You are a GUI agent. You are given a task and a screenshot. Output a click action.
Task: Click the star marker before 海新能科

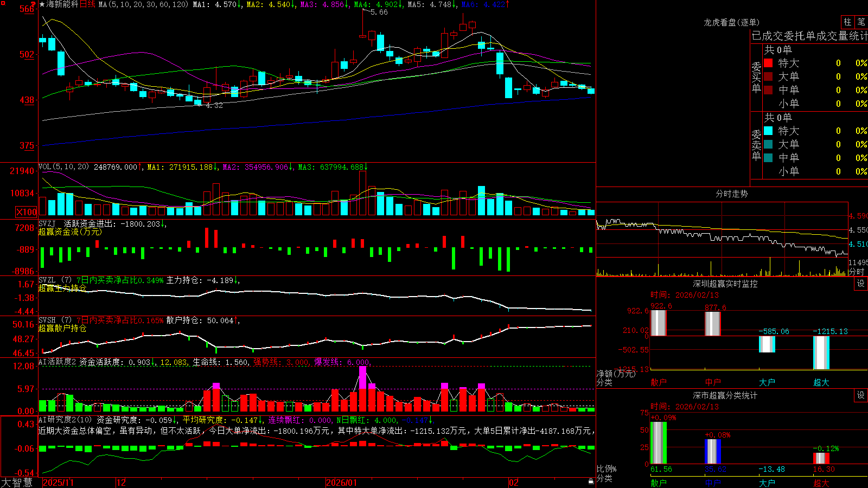(42, 4)
